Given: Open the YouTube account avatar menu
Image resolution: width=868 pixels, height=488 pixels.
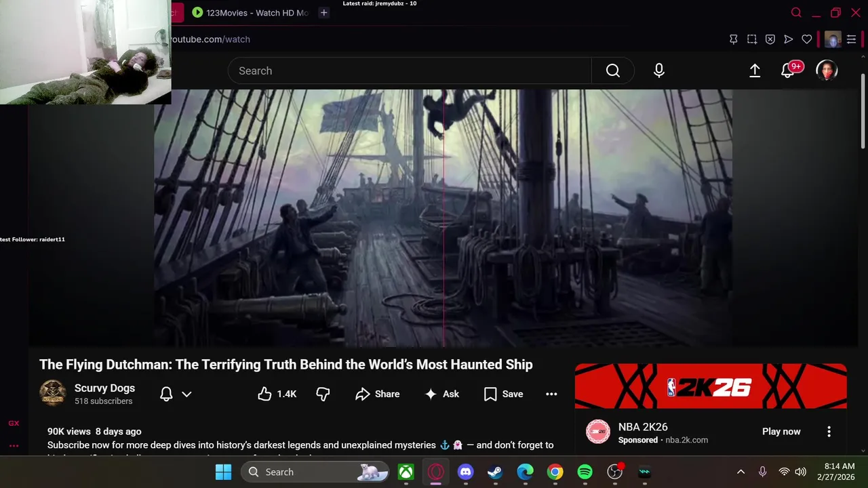Looking at the screenshot, I should pos(827,70).
